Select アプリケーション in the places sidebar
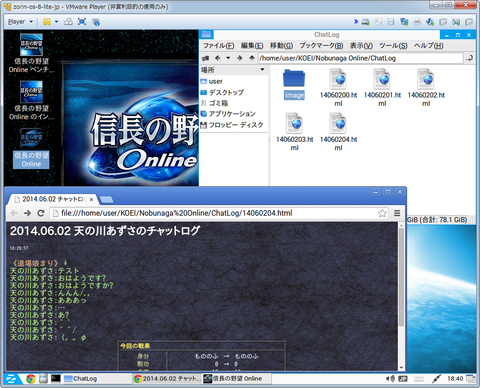 click(228, 114)
